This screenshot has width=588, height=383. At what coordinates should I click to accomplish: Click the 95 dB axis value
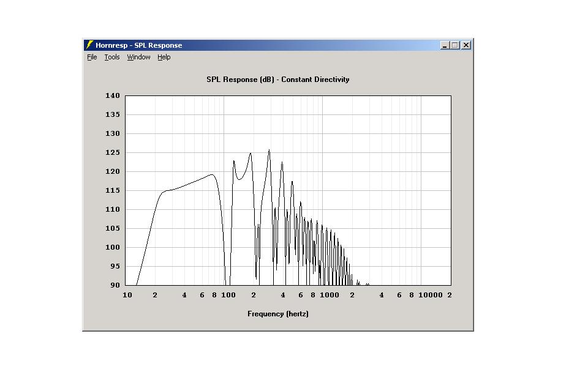coord(115,266)
